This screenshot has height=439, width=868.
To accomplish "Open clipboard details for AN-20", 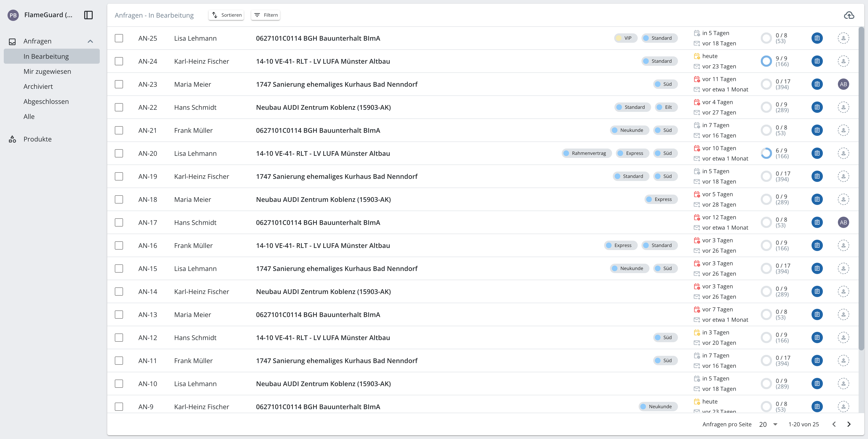I will coord(817,153).
